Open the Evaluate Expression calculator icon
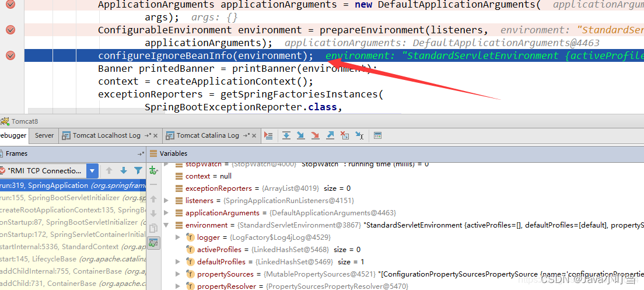 [378, 135]
